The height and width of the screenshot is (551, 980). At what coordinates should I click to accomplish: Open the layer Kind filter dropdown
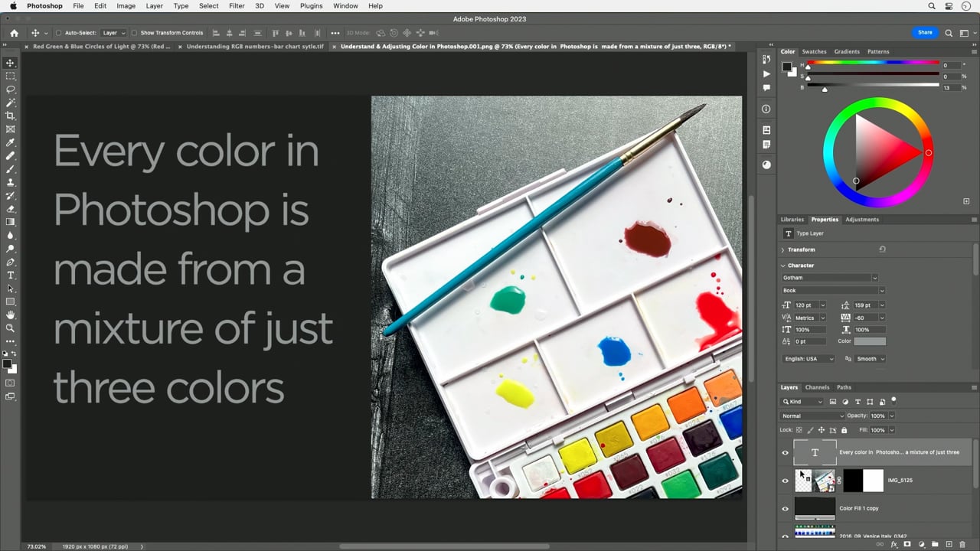tap(802, 402)
